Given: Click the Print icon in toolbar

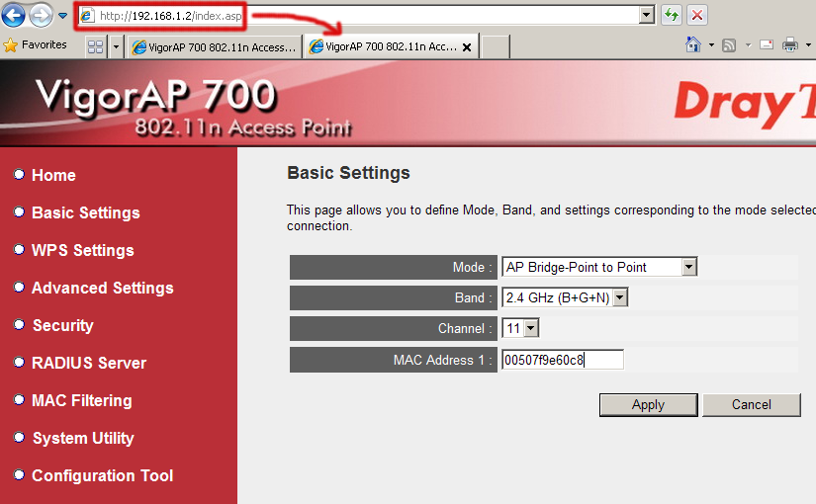Looking at the screenshot, I should [790, 44].
